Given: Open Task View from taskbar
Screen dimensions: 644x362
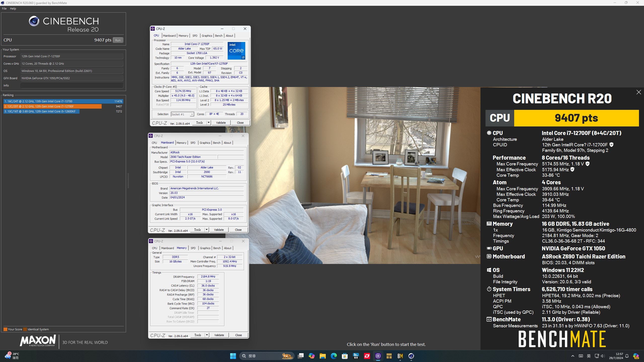Looking at the screenshot, I should click(301, 356).
